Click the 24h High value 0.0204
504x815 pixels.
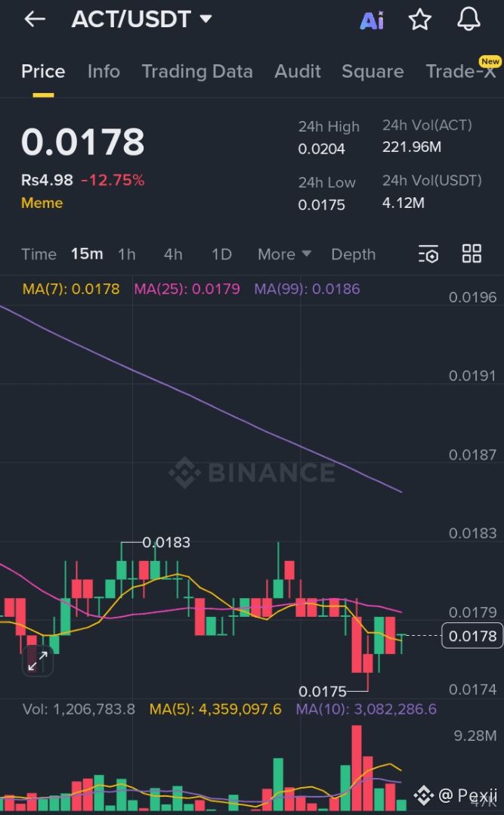click(x=321, y=149)
